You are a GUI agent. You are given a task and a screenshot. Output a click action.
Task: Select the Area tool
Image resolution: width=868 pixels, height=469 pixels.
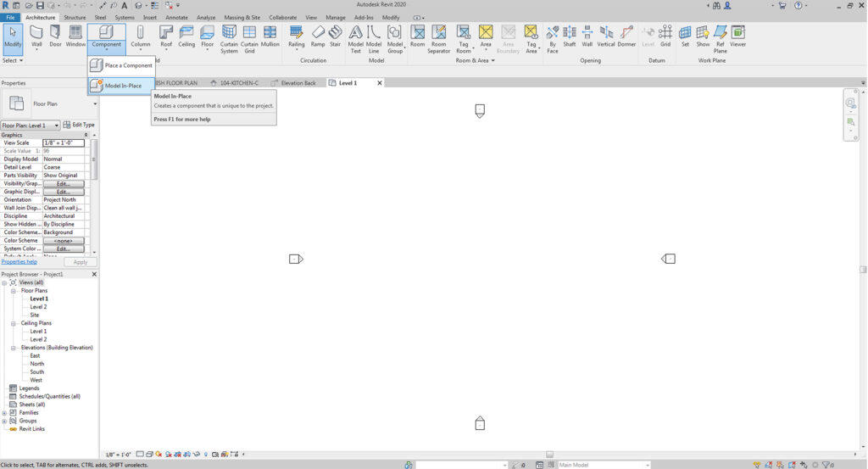click(x=486, y=37)
